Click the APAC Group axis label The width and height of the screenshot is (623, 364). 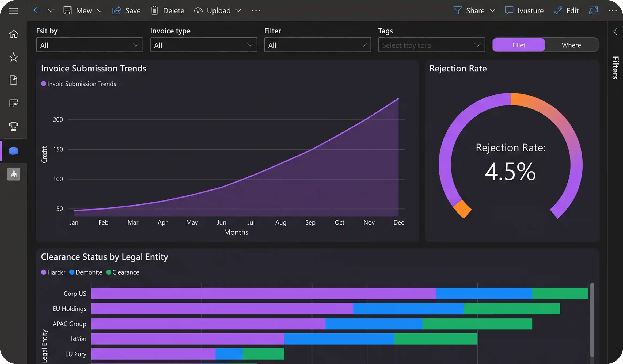70,324
